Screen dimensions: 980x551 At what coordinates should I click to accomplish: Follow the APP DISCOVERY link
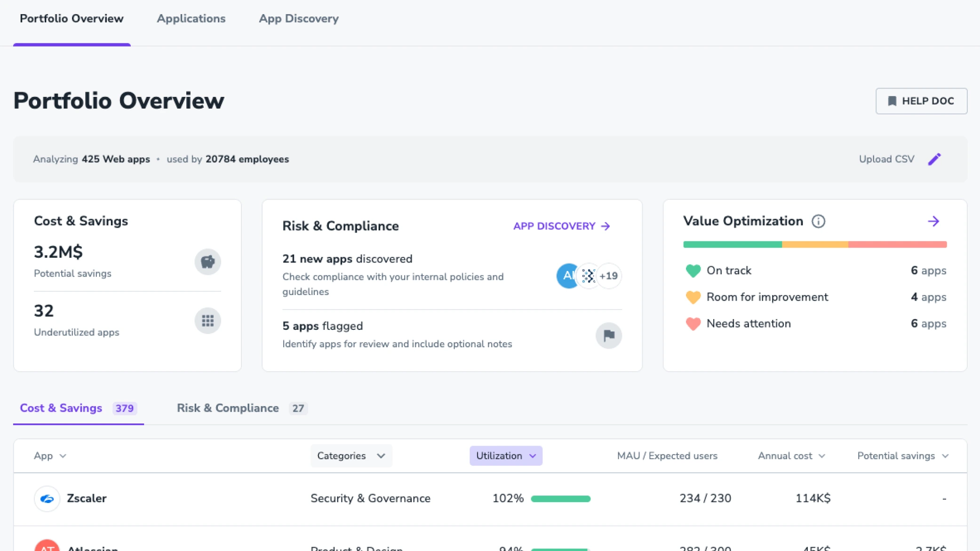(x=561, y=226)
